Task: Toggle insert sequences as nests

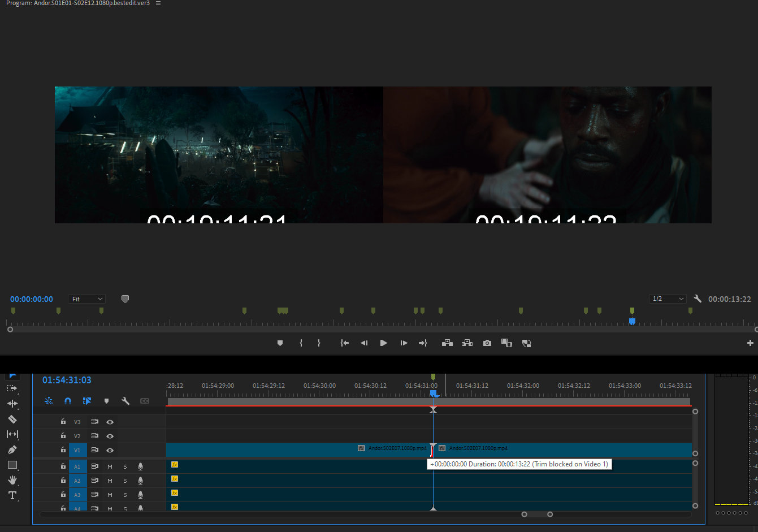Action: [x=49, y=401]
